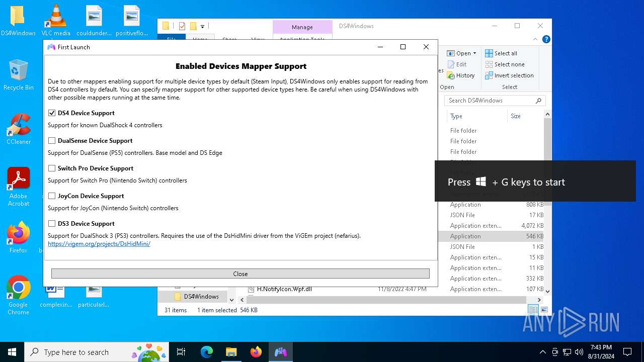Launch Firefox desktop shortcut
This screenshot has width=644, height=362.
(18, 238)
